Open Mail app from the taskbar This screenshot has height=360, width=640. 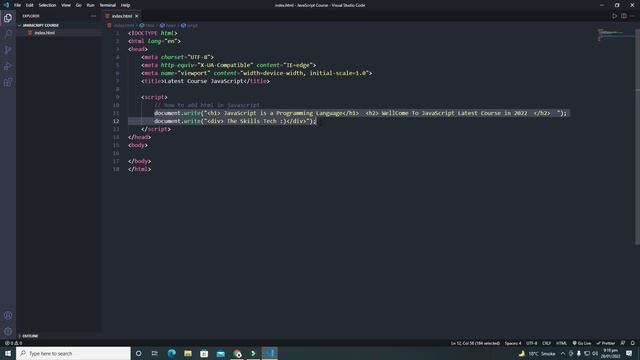click(220, 353)
